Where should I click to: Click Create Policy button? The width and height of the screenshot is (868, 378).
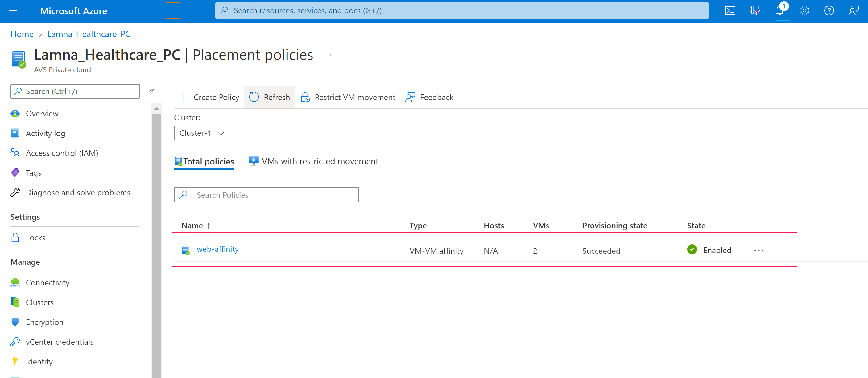tap(209, 97)
